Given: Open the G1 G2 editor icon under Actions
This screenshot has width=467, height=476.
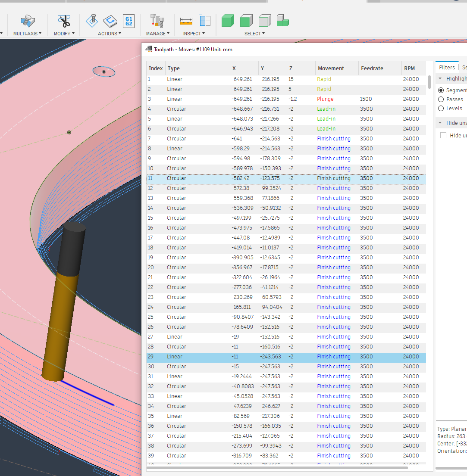Looking at the screenshot, I should 129,20.
